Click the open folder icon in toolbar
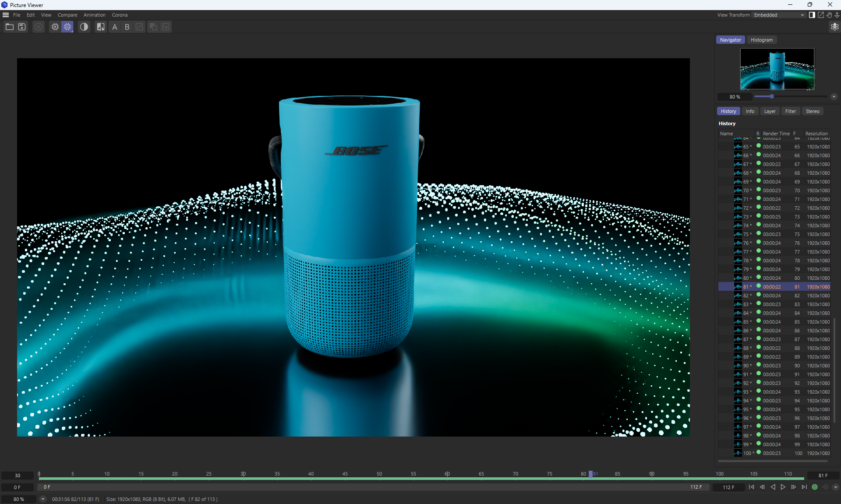This screenshot has height=504, width=841. click(x=9, y=27)
